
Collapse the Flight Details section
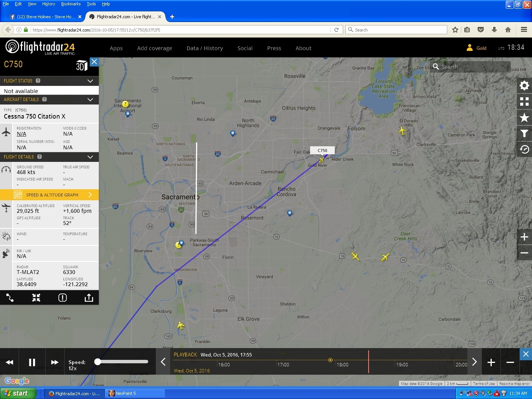coord(90,157)
